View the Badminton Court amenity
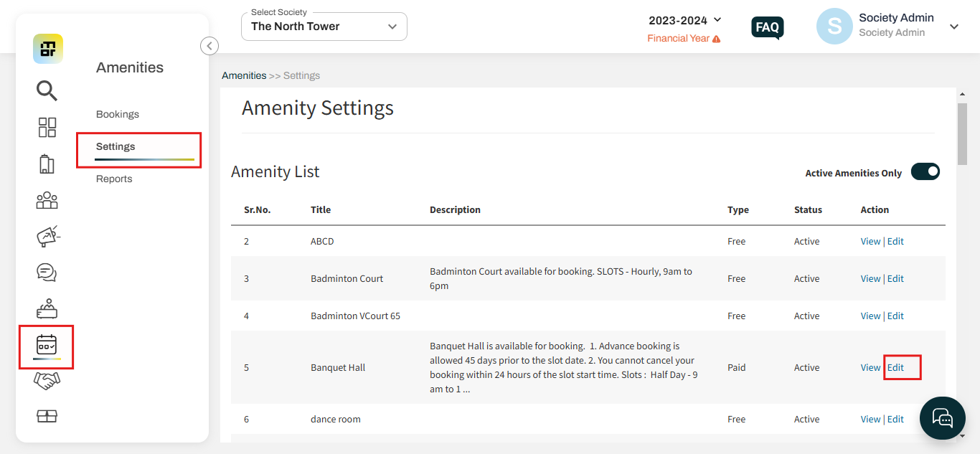Image resolution: width=980 pixels, height=454 pixels. tap(870, 278)
